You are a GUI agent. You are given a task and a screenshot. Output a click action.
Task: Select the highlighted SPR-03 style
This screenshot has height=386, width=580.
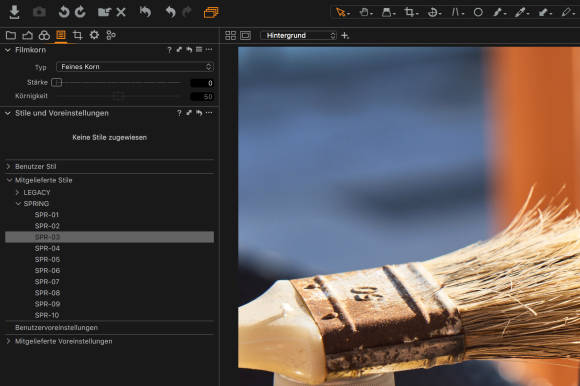109,237
